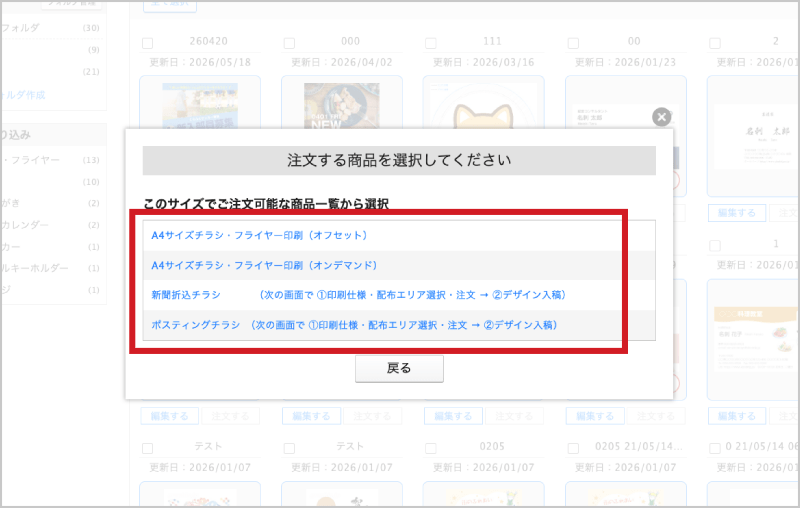The image size is (800, 508).
Task: Open the design 2 business card thumbnail
Action: tap(755, 135)
